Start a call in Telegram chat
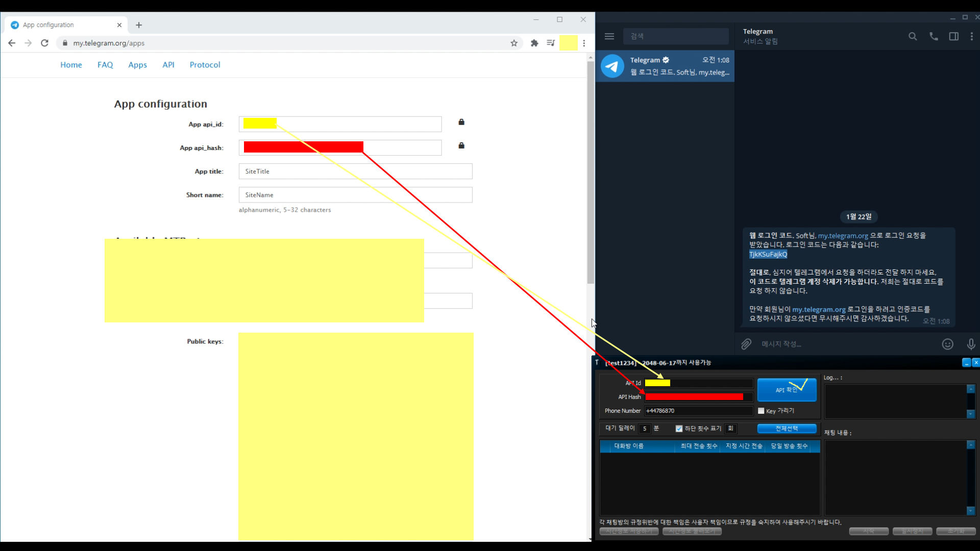 [934, 36]
